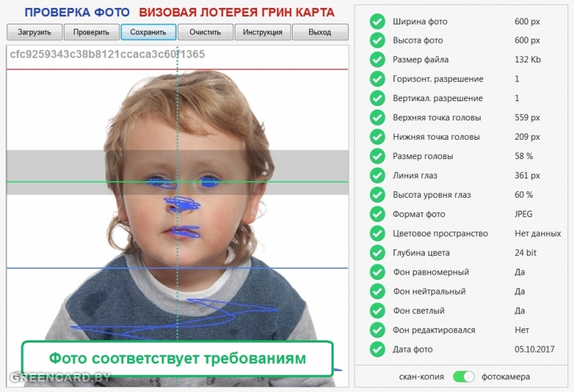The image size is (574, 392).
Task: Click green checkmark next to Формат фото
Action: (x=377, y=214)
